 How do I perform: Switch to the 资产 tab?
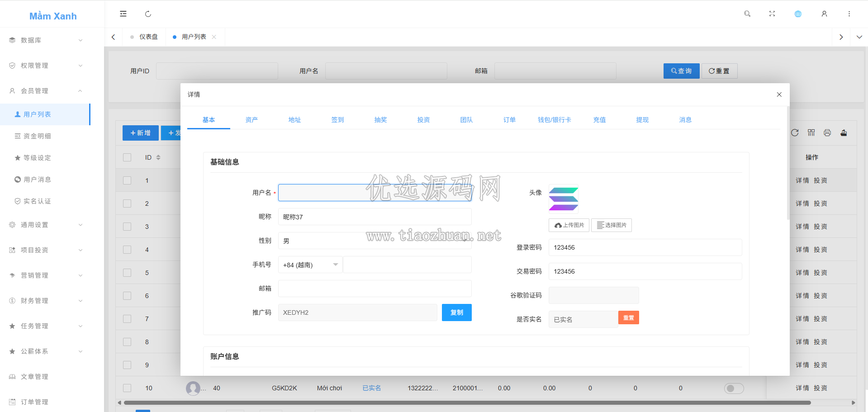click(251, 120)
